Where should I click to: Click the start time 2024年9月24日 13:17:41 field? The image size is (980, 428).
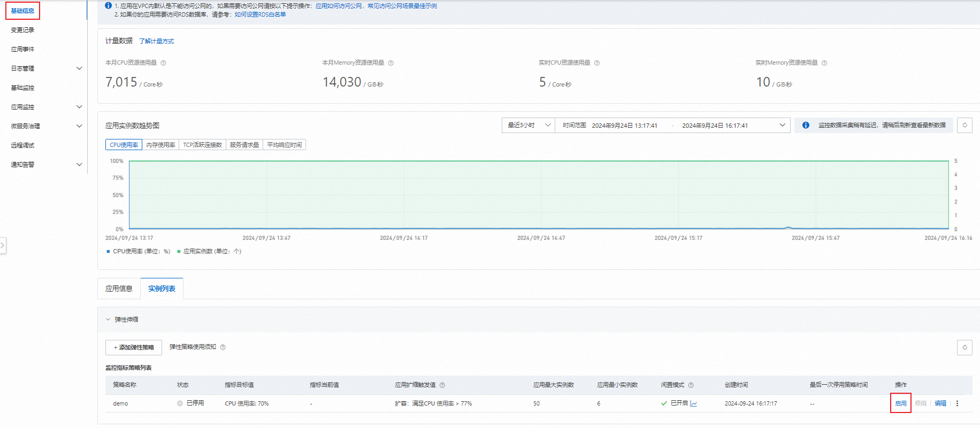[624, 126]
